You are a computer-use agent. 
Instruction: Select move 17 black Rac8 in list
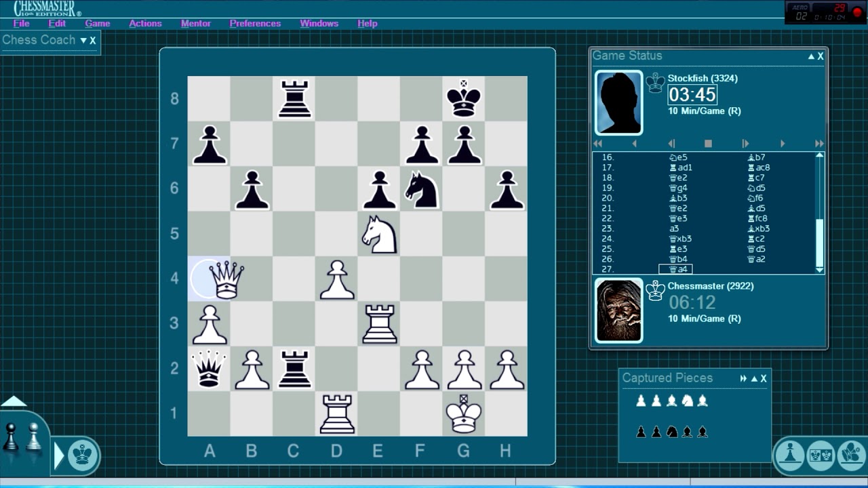758,167
